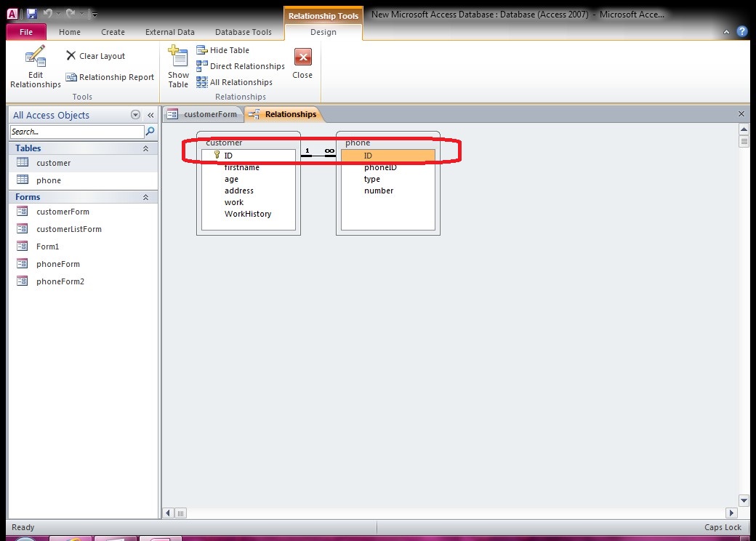Click the vertical scrollbar up arrow
Image resolution: width=756 pixels, height=541 pixels.
click(744, 129)
